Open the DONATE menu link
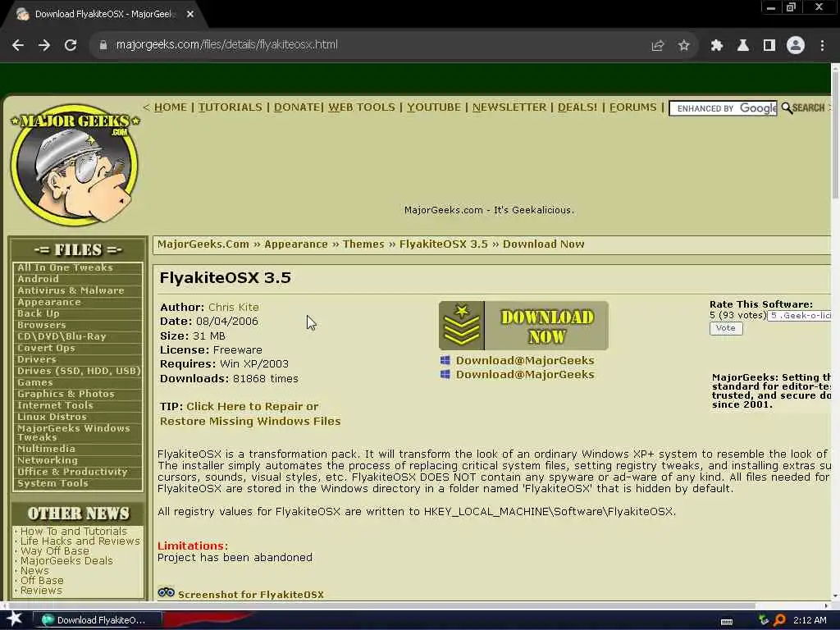 click(x=297, y=107)
